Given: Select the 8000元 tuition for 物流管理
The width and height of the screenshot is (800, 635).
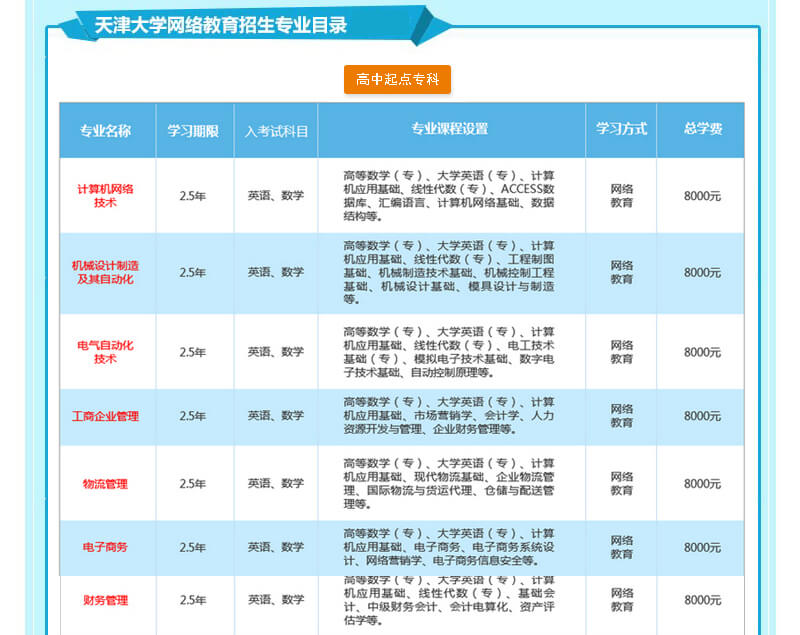Looking at the screenshot, I should click(703, 484).
